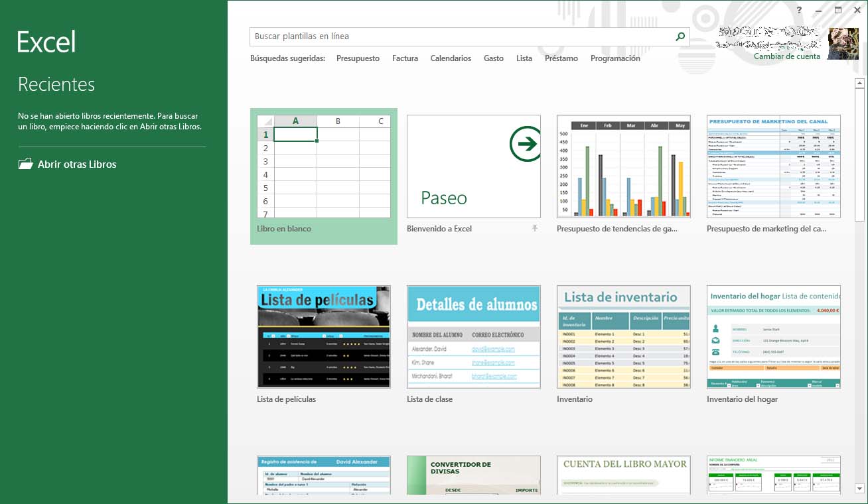Pick the Lista suggested search
Screen dimensions: 868x504
coord(524,58)
